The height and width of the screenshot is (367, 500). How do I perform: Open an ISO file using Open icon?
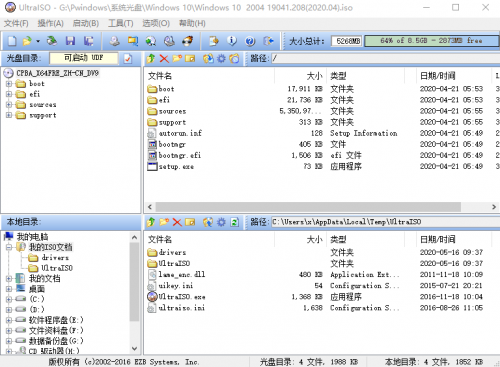click(27, 41)
